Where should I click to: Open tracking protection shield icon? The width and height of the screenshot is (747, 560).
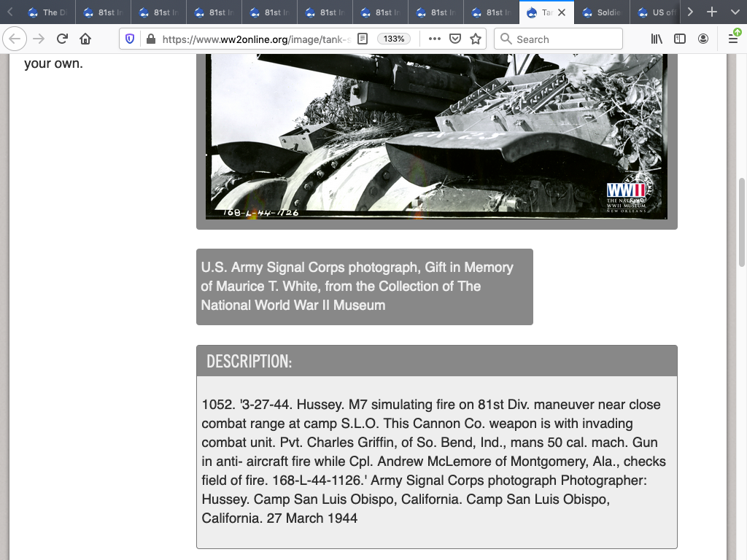130,39
